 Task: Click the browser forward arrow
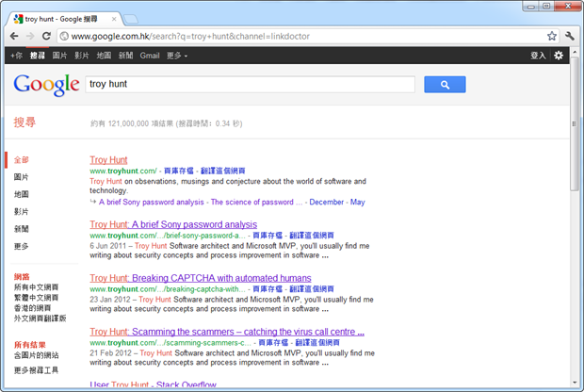coord(30,36)
